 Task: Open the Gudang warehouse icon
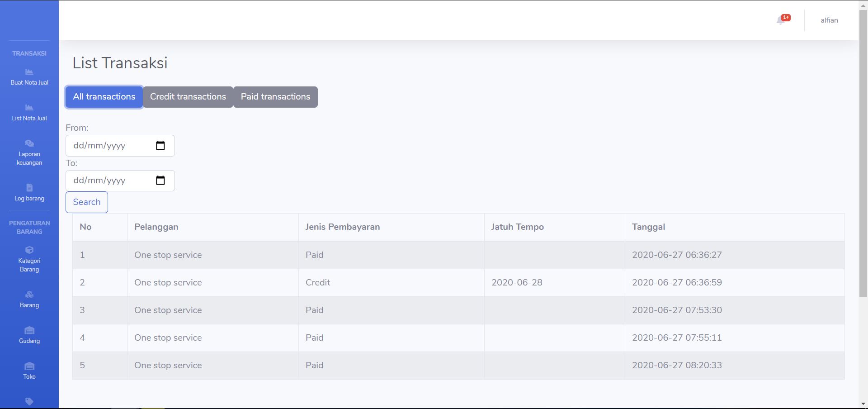(x=29, y=330)
